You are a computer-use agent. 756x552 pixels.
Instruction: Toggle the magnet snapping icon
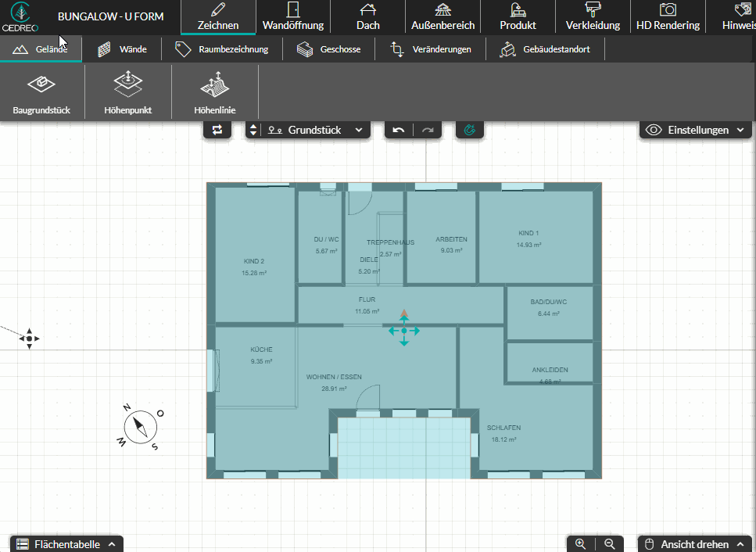(470, 130)
